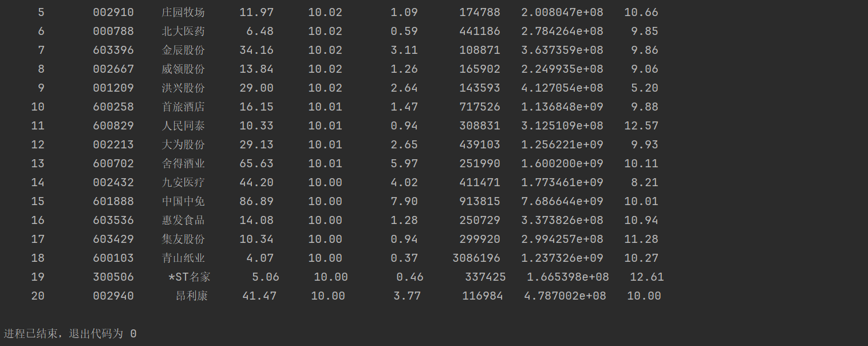Select stock code 300506
The width and height of the screenshot is (868, 346).
[113, 277]
